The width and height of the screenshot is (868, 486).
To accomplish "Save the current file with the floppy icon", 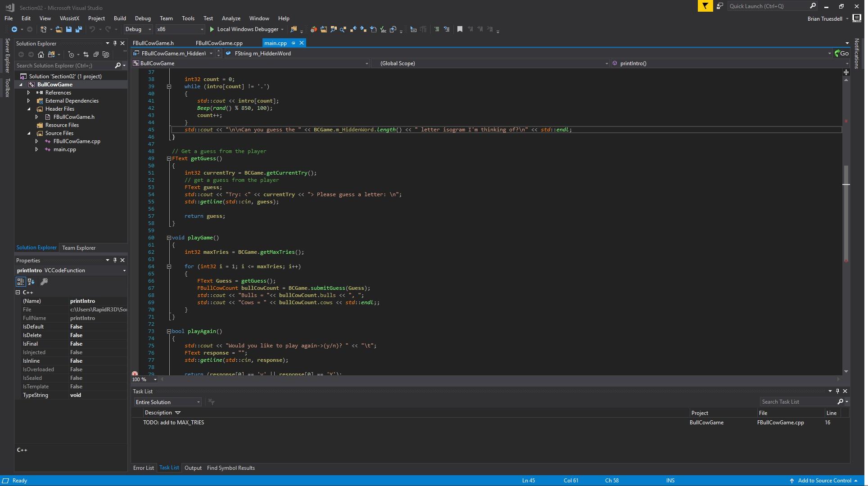I will 69,29.
